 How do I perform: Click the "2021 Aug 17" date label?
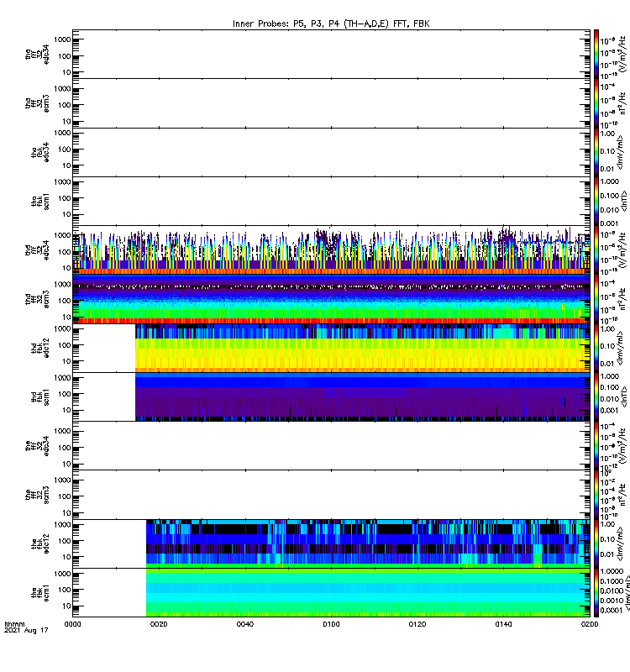point(26,631)
